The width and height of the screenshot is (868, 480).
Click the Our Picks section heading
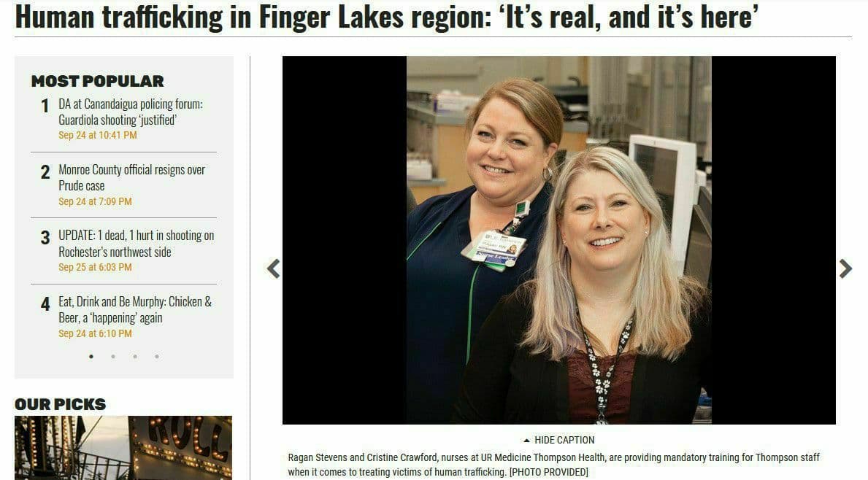61,404
